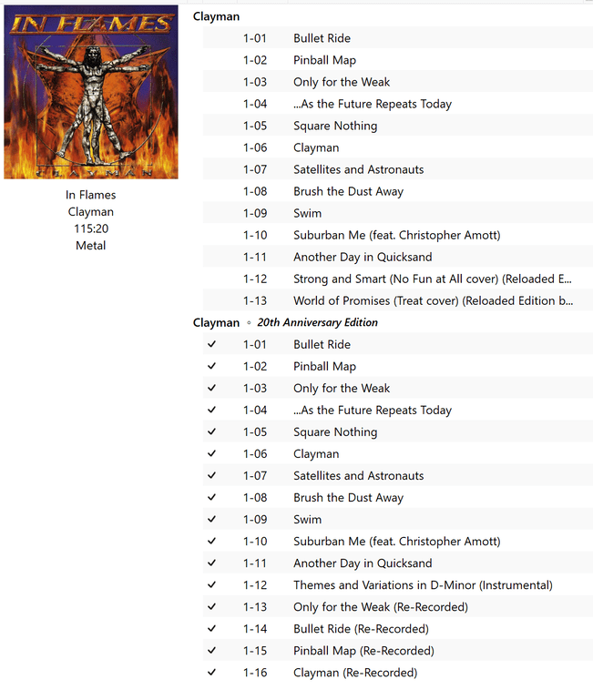Image resolution: width=593 pixels, height=700 pixels.
Task: Toggle checkmark beside Only for the Weak (Re-Recorded)
Action: pos(212,606)
